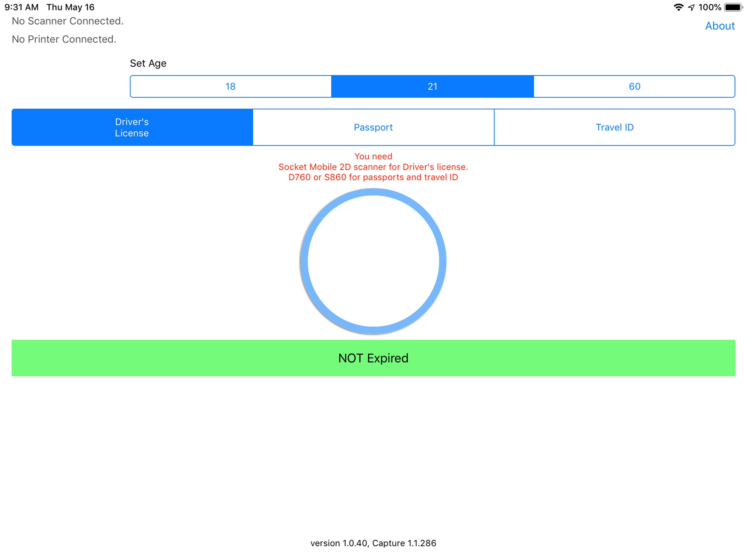Click the red Socket Mobile scanner notice
747x560 pixels.
click(373, 167)
